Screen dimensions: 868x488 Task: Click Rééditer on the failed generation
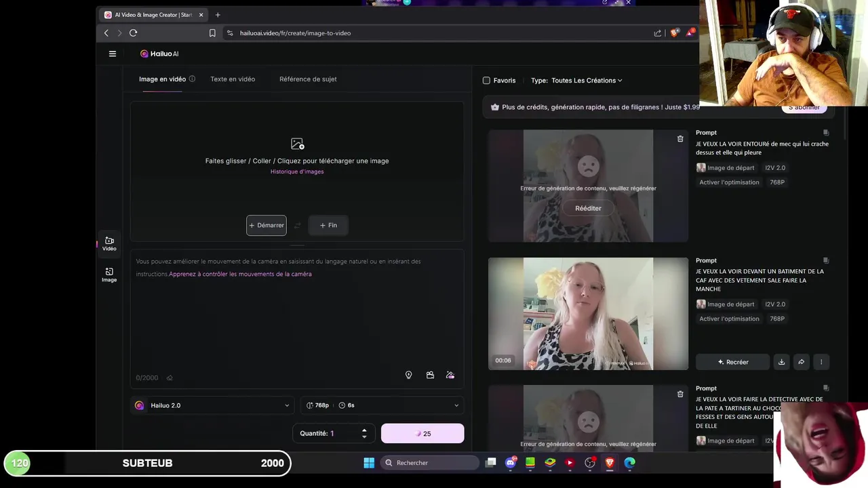(x=588, y=208)
